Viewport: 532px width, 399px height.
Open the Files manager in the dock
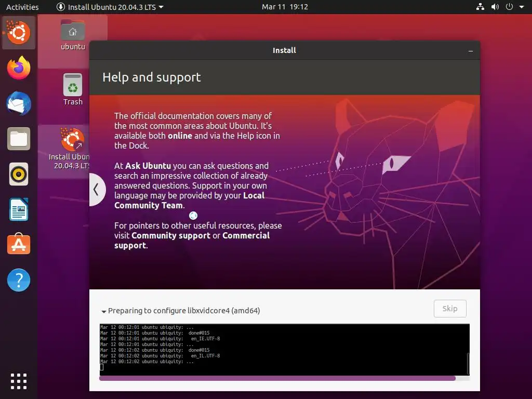19,139
